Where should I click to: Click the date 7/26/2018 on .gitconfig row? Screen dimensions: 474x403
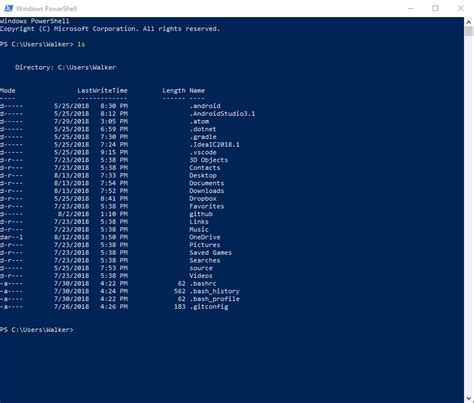(x=71, y=307)
